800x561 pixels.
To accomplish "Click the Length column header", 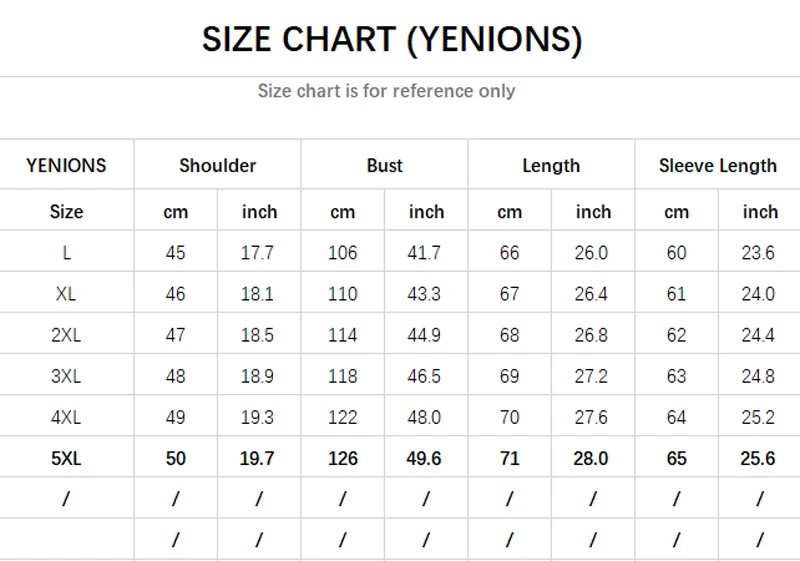I will (x=551, y=166).
